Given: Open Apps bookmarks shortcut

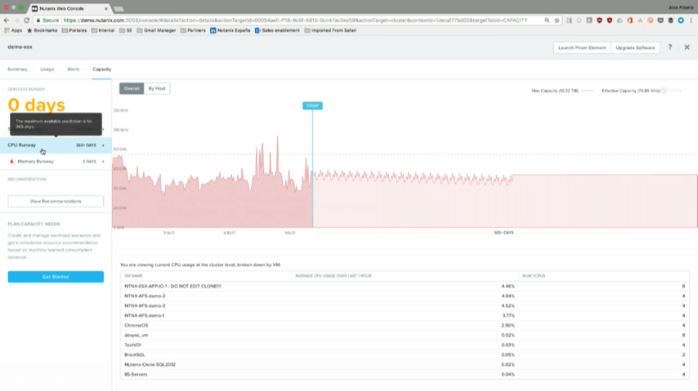Looking at the screenshot, I should click(13, 31).
